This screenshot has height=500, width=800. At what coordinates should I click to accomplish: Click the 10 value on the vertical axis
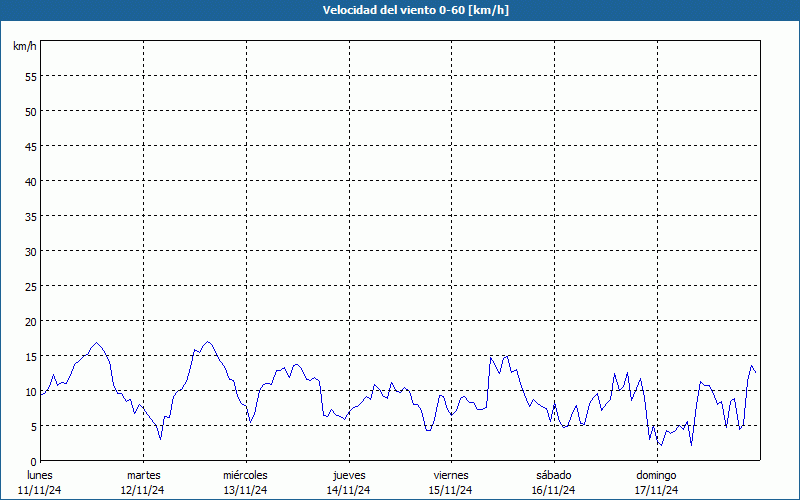click(x=30, y=391)
